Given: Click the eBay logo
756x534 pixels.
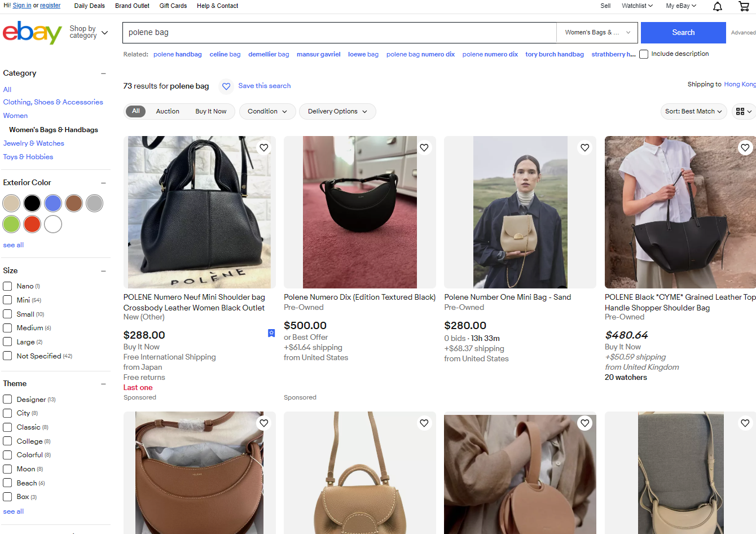Looking at the screenshot, I should [x=32, y=32].
